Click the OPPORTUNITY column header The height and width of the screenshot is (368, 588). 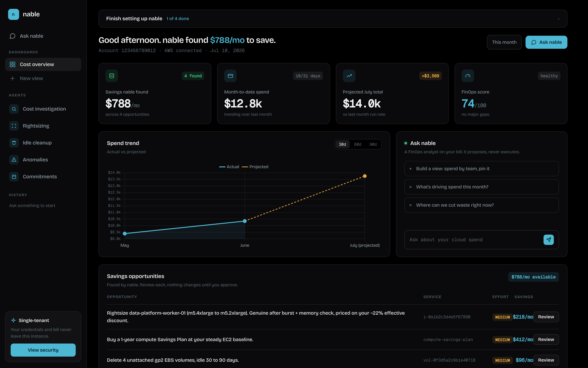coord(122,297)
